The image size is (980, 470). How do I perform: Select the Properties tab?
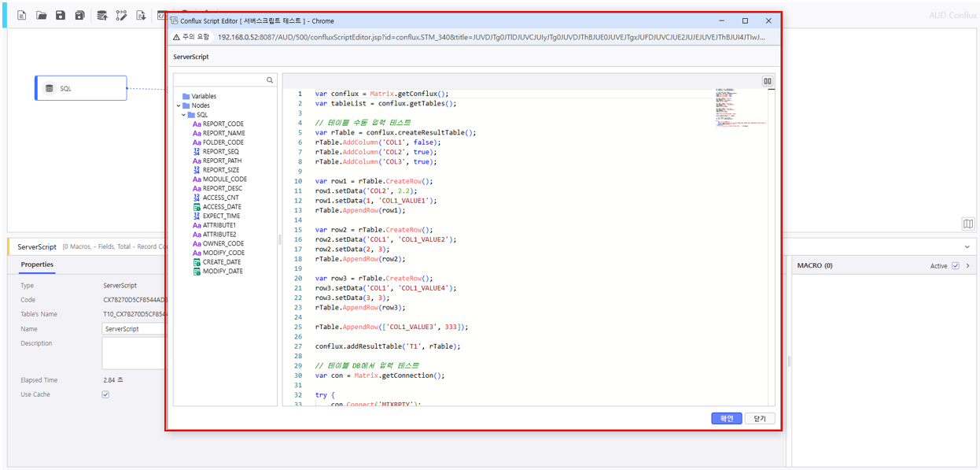[37, 265]
